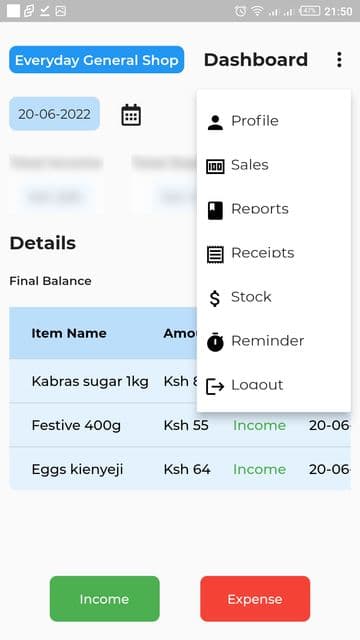Viewport: 360px width, 640px height.
Task: Open Profile from the menu
Action: [273, 121]
